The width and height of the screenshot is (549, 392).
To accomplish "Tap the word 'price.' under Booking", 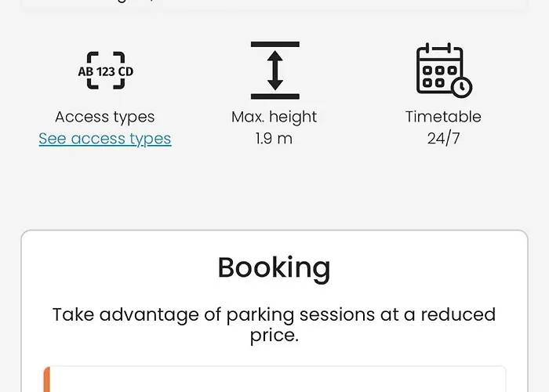I will click(274, 336).
